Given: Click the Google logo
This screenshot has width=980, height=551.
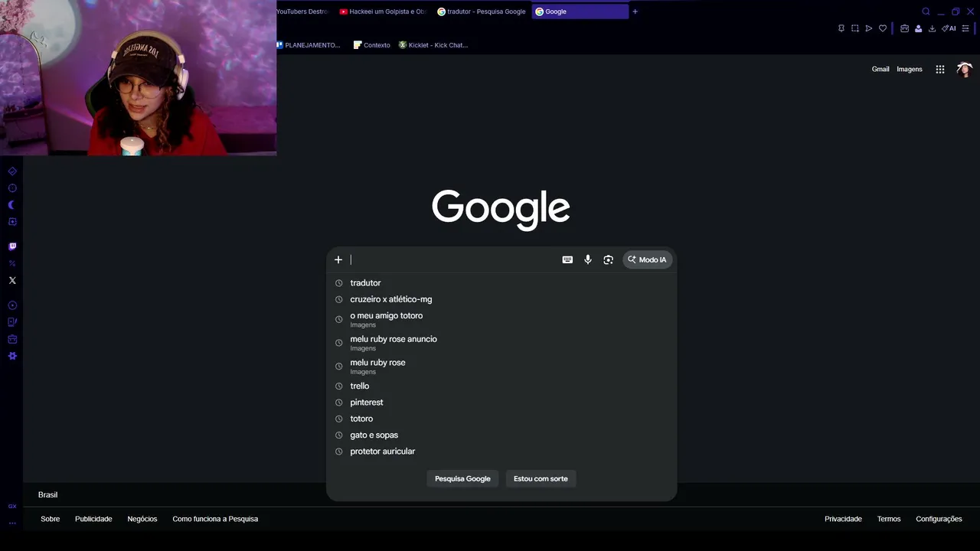Looking at the screenshot, I should [501, 209].
